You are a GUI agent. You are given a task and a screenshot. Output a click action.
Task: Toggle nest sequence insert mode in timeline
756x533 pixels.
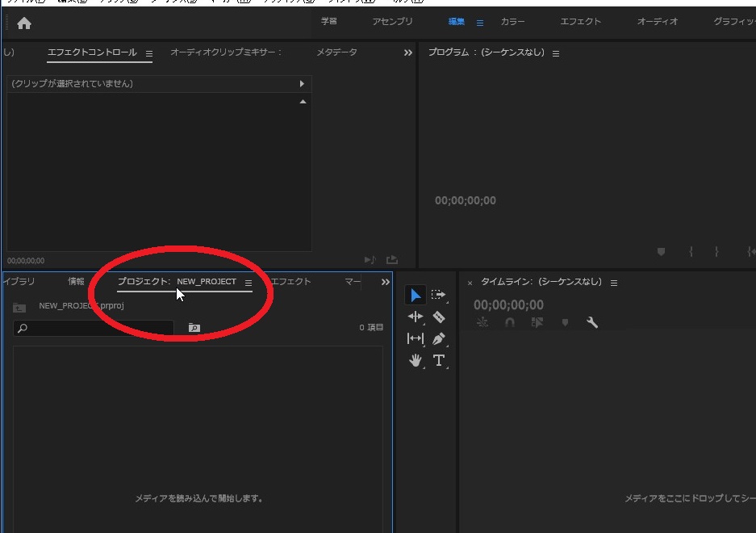point(482,323)
